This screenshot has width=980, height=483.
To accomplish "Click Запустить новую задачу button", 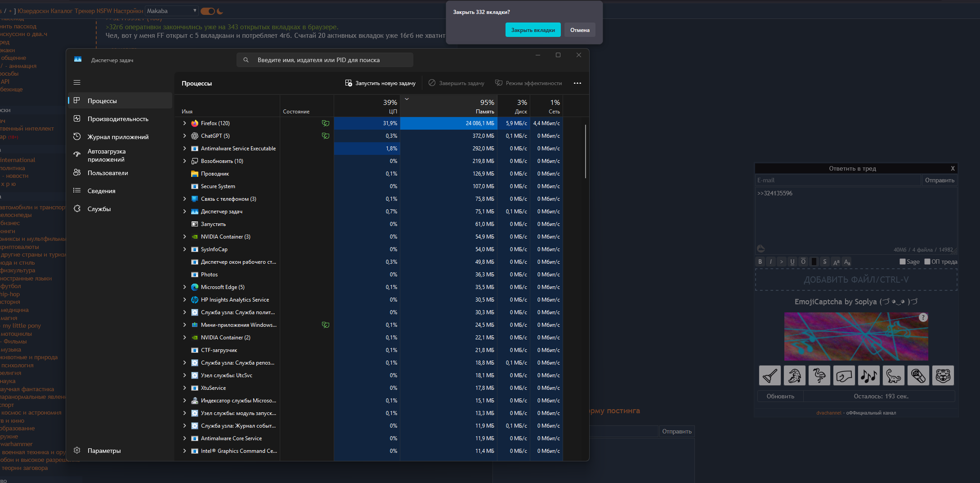I will pyautogui.click(x=380, y=83).
